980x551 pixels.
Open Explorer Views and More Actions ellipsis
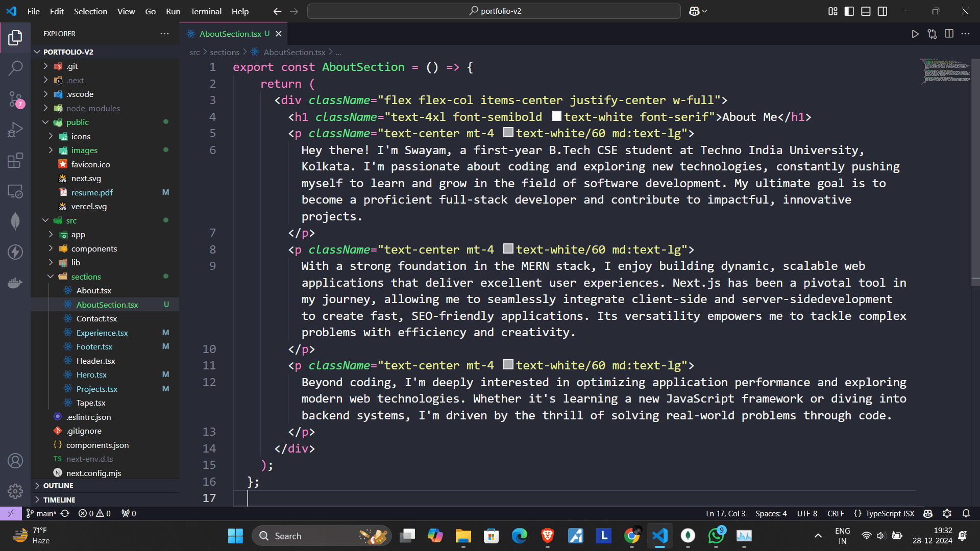[x=164, y=34]
